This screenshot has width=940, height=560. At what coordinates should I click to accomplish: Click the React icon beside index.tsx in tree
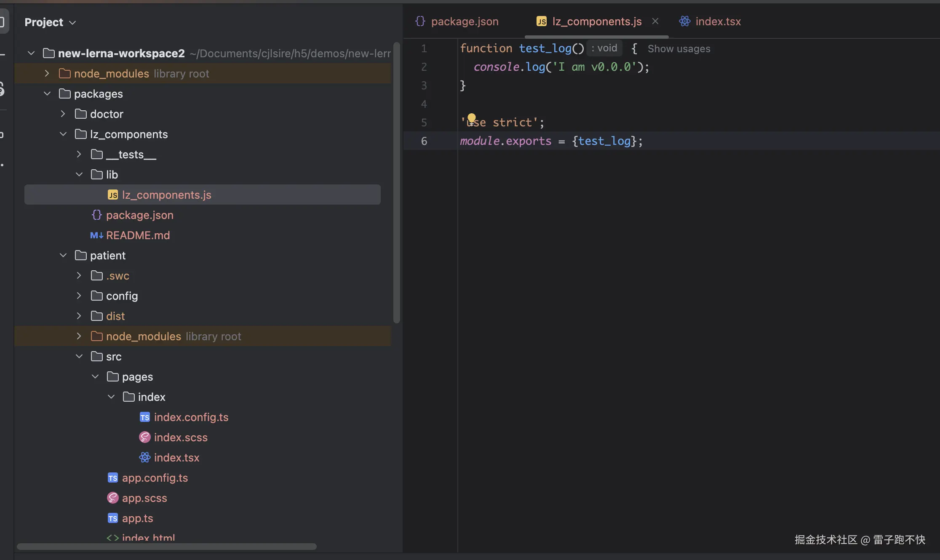click(144, 458)
